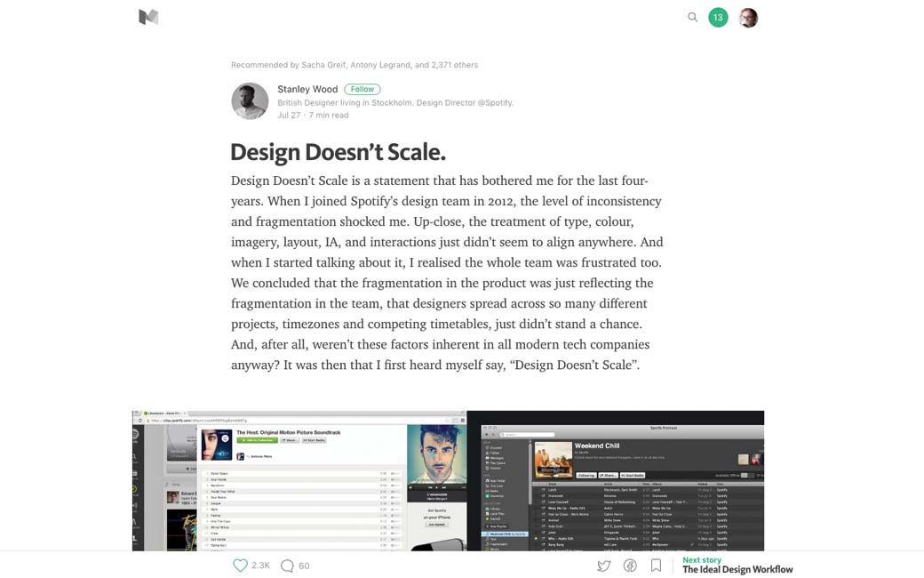The width and height of the screenshot is (924, 578).
Task: Open the 2.3K recommendations count
Action: click(x=260, y=566)
